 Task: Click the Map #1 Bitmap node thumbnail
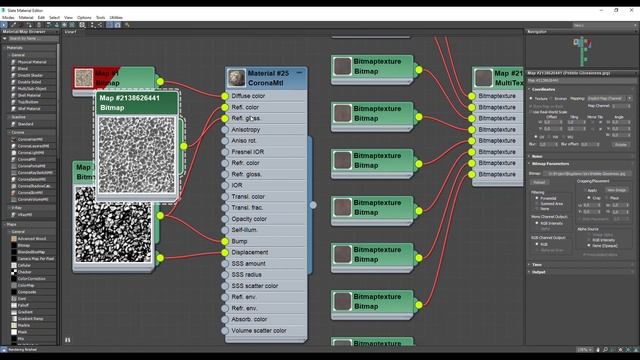point(84,78)
